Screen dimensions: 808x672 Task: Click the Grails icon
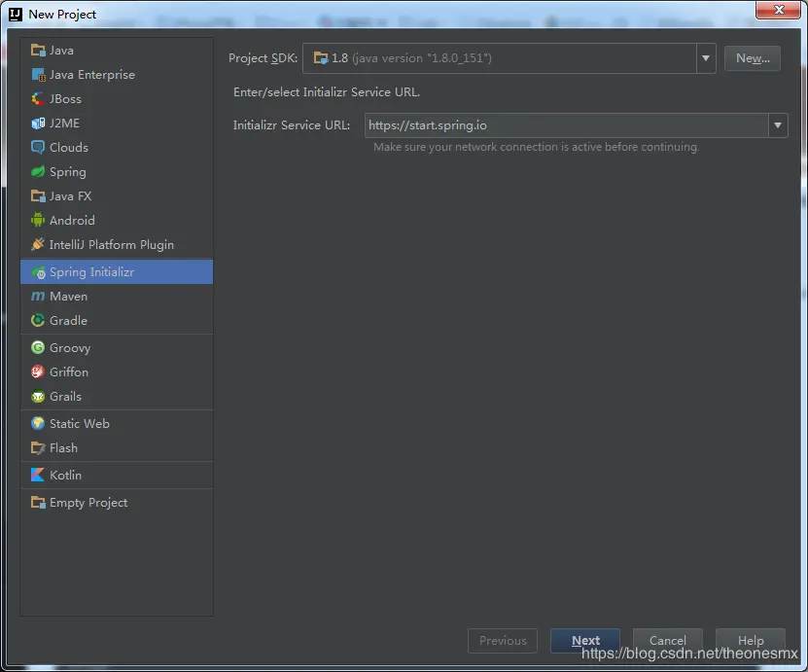click(38, 396)
